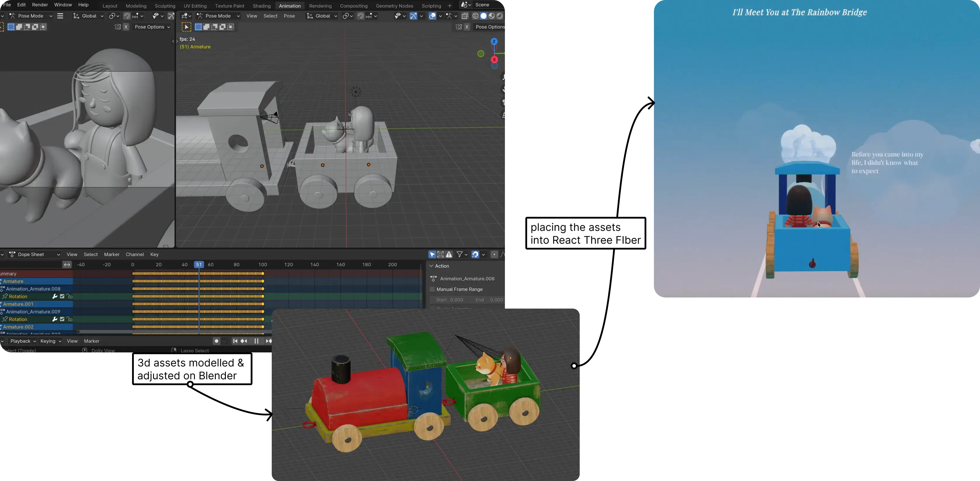
Task: Toggle snap magnet in right viewport
Action: pos(361,16)
